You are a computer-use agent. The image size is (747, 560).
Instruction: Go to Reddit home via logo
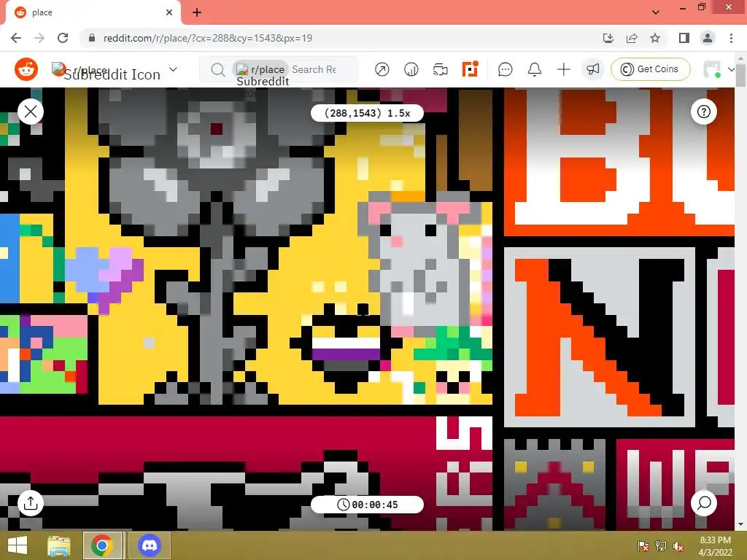point(26,69)
